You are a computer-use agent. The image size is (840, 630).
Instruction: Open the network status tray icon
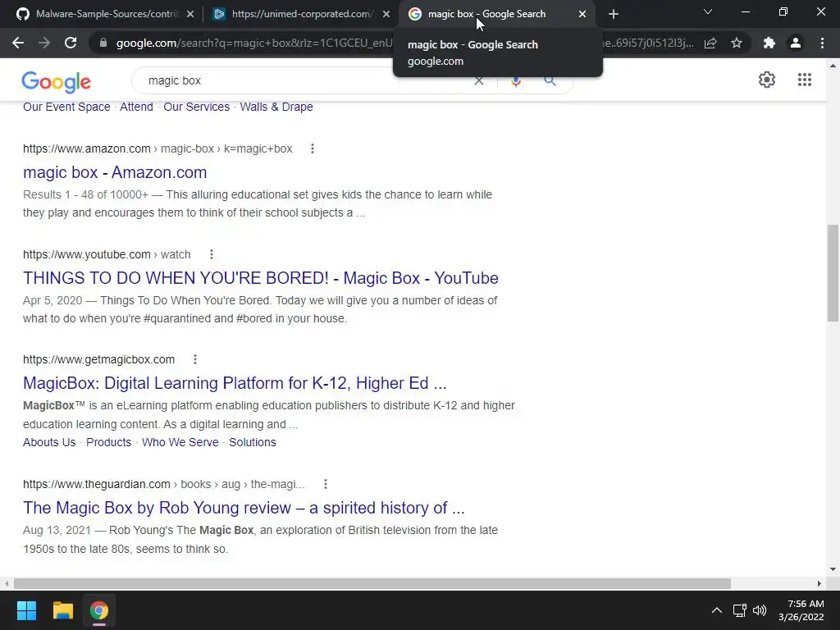(x=740, y=610)
